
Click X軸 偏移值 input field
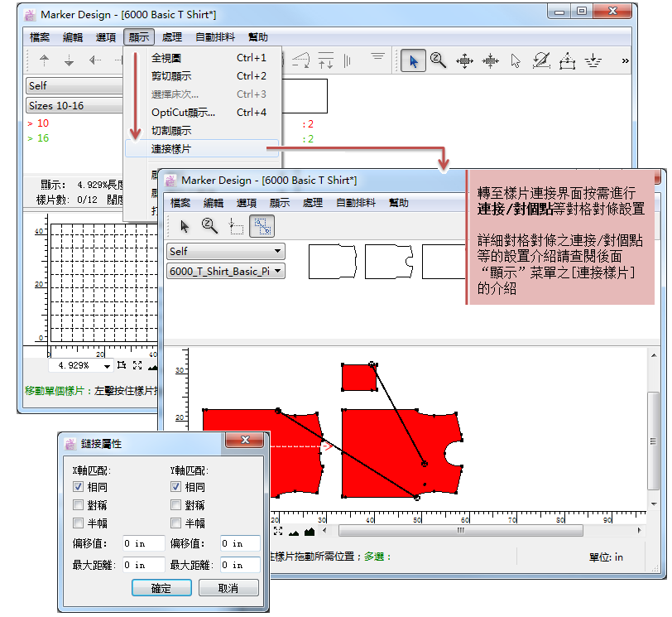tap(142, 544)
